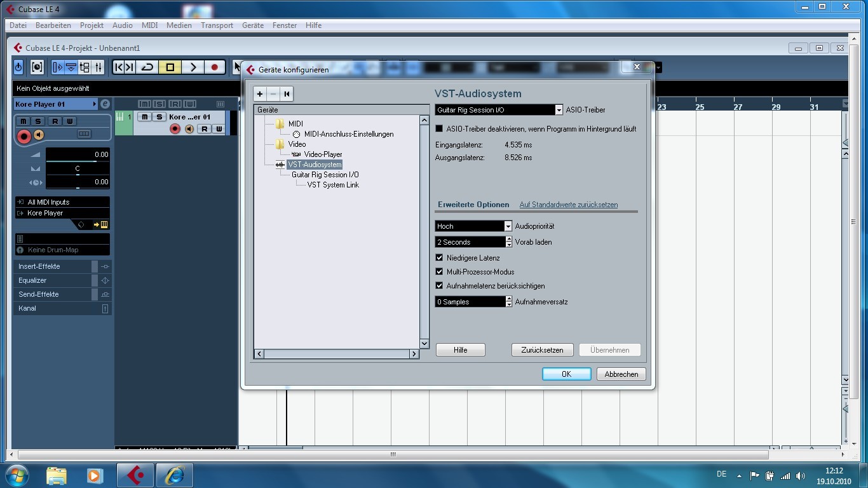Open the Keine Drum-Map selector
This screenshot has width=868, height=488.
click(62, 250)
